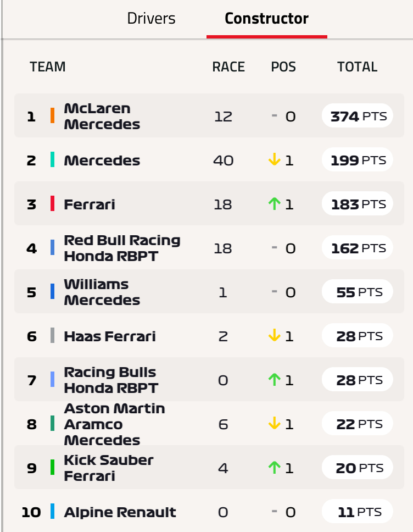This screenshot has width=413, height=532.
Task: Open the Red Bull Racing Honda RBPT team
Action: [122, 248]
